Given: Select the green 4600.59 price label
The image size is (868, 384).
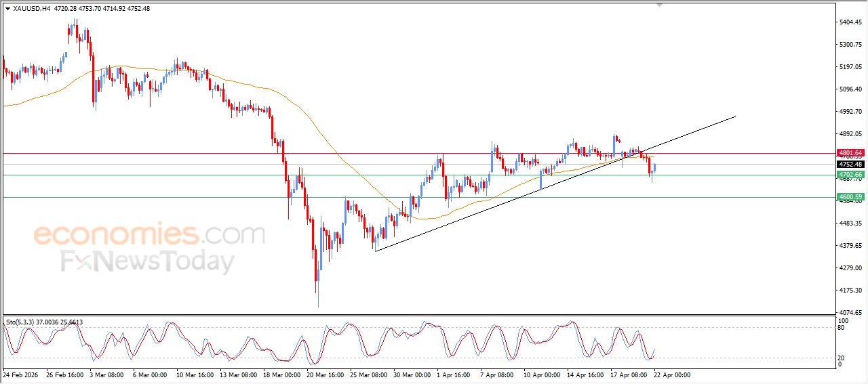Looking at the screenshot, I should (850, 197).
